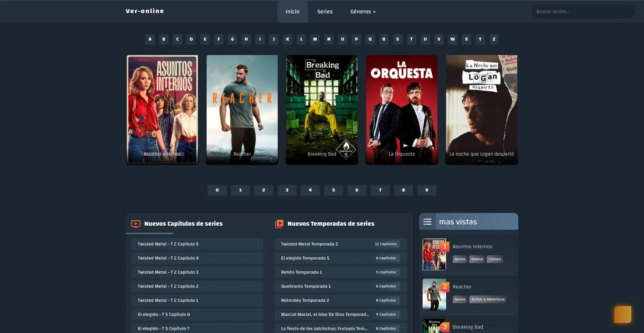644x333 pixels.
Task: Click the list icon beside mas vistas
Action: tap(427, 222)
